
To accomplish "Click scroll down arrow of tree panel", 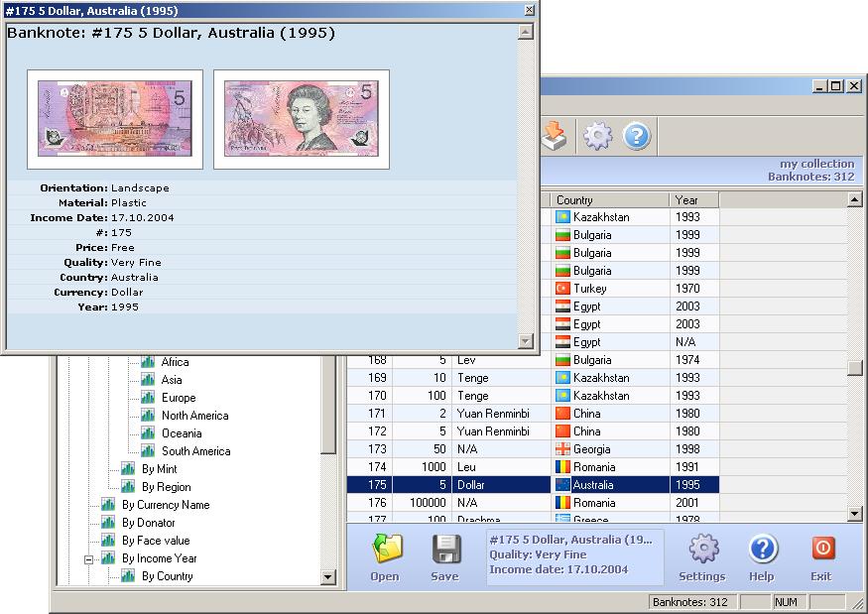I will [327, 577].
